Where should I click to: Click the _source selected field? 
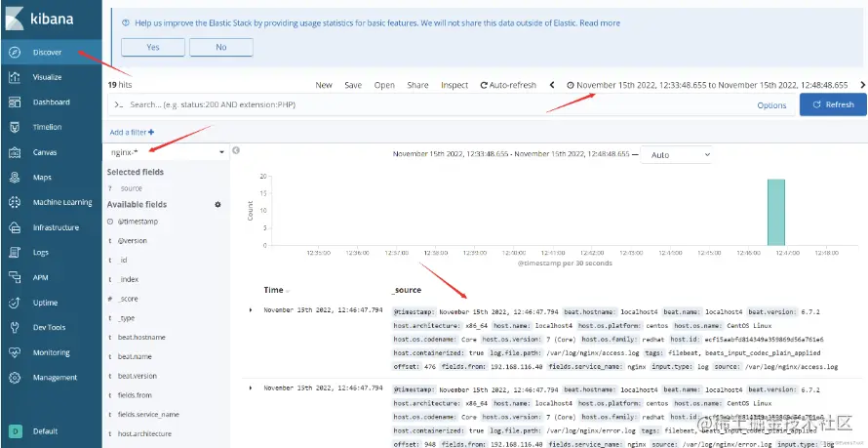tap(131, 188)
